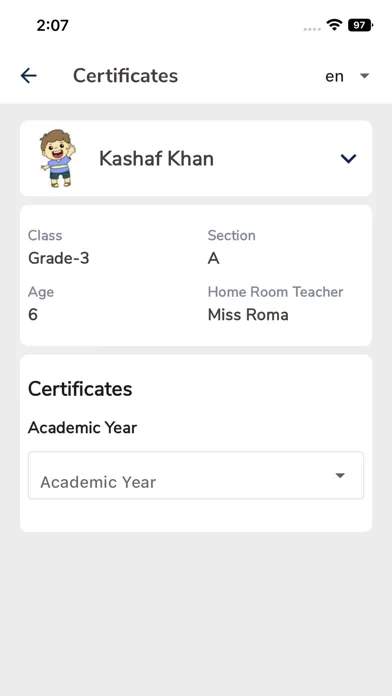Tap the 2:07 clock in status bar
Viewport: 392px width, 696px height.
pyautogui.click(x=52, y=25)
